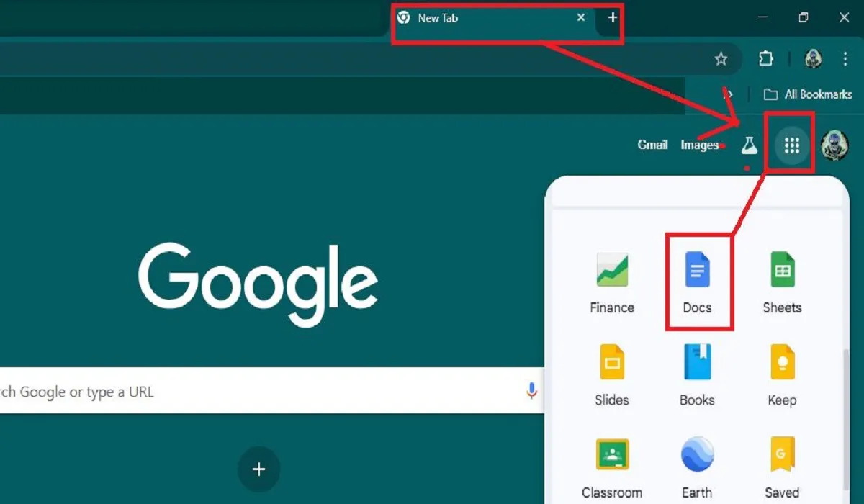The height and width of the screenshot is (504, 864).
Task: Add a shortcut with the plus button
Action: tap(259, 469)
